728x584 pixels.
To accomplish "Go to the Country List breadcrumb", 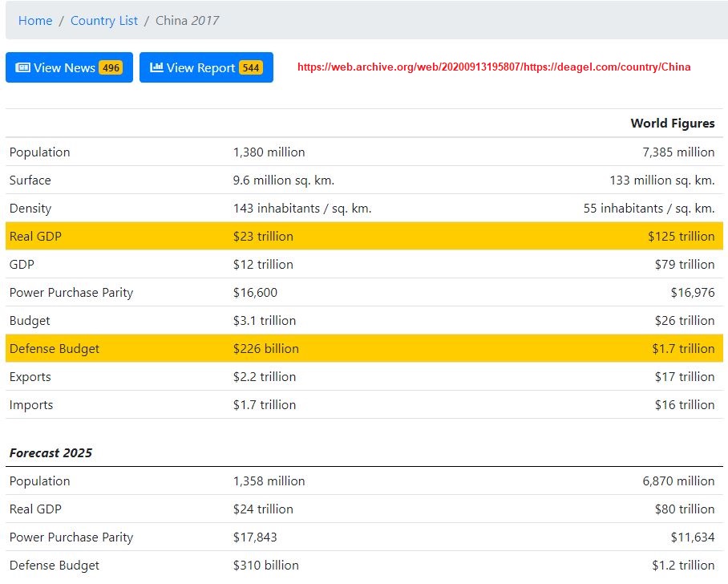I will click(104, 20).
